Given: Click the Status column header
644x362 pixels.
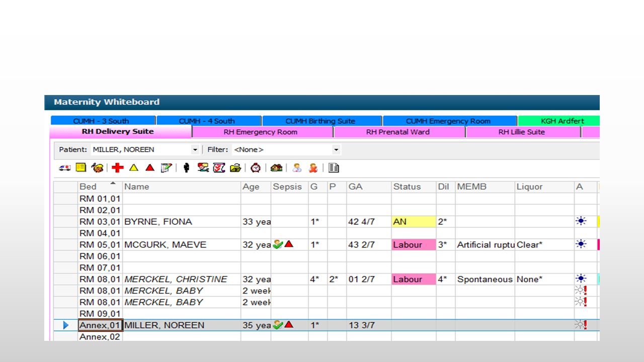Looking at the screenshot, I should click(414, 187).
